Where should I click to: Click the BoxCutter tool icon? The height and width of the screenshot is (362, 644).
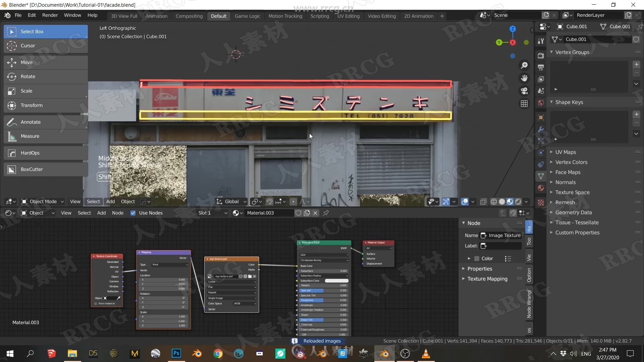click(x=12, y=169)
